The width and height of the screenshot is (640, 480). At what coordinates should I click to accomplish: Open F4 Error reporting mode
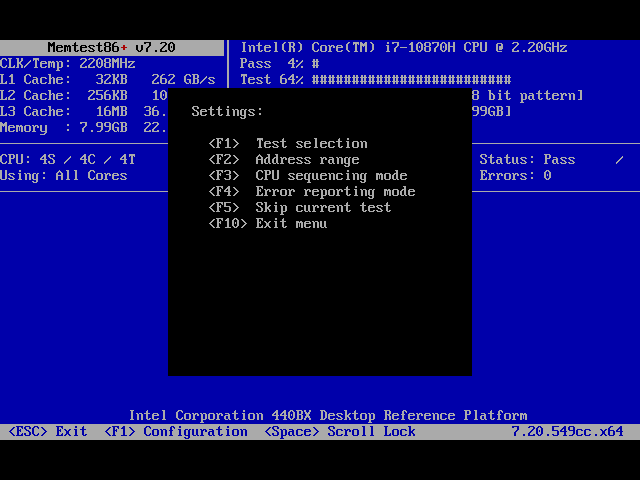pyautogui.click(x=312, y=191)
